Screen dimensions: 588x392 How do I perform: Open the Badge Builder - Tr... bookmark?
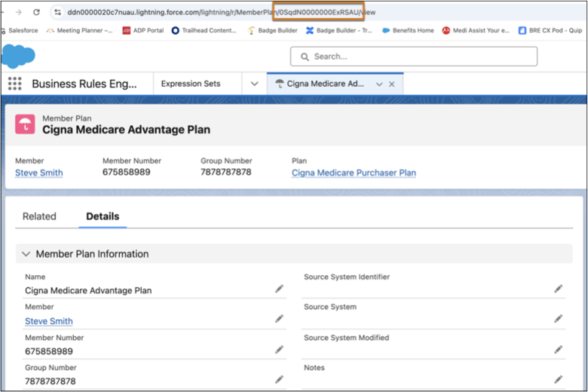pyautogui.click(x=339, y=30)
